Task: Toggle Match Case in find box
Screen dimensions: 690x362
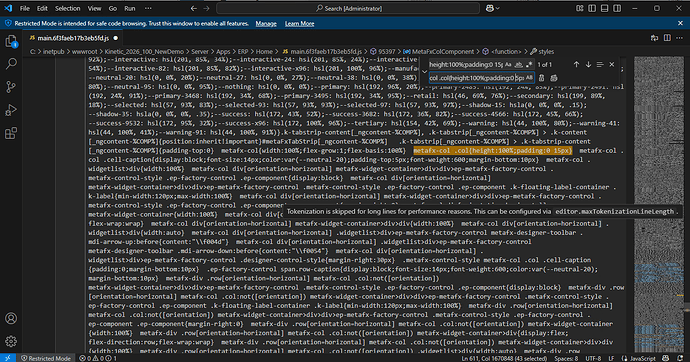Action: [508, 65]
